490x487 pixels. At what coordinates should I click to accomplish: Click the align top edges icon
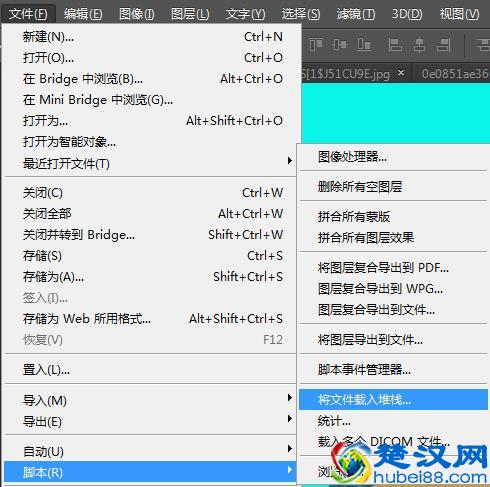tap(316, 45)
